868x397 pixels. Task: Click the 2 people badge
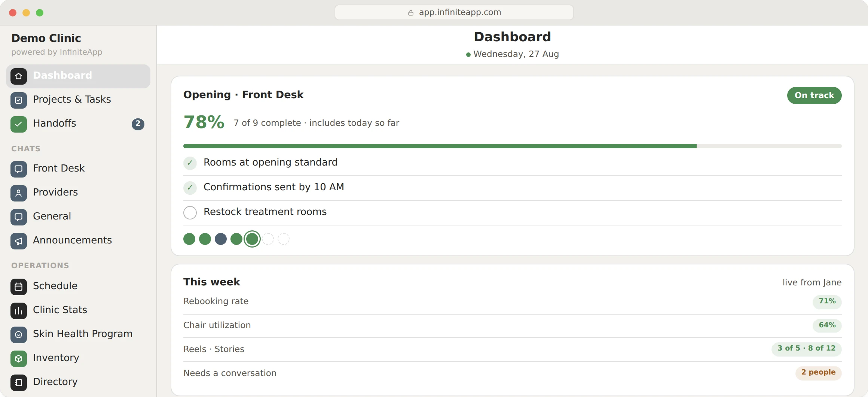pyautogui.click(x=819, y=373)
